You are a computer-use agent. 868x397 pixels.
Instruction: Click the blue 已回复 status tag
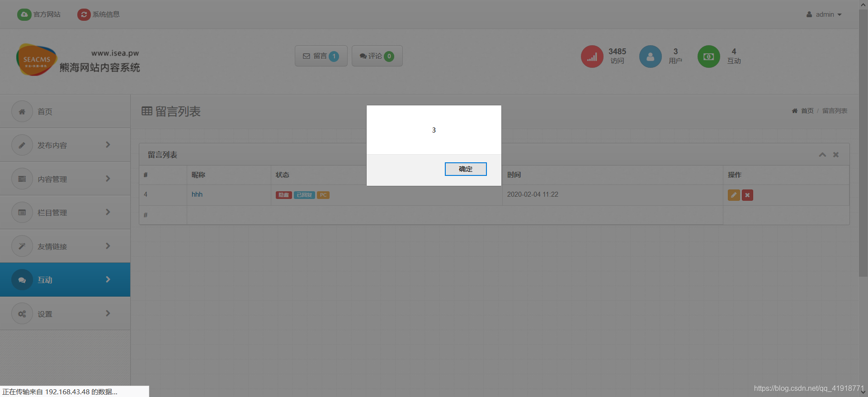pyautogui.click(x=304, y=195)
